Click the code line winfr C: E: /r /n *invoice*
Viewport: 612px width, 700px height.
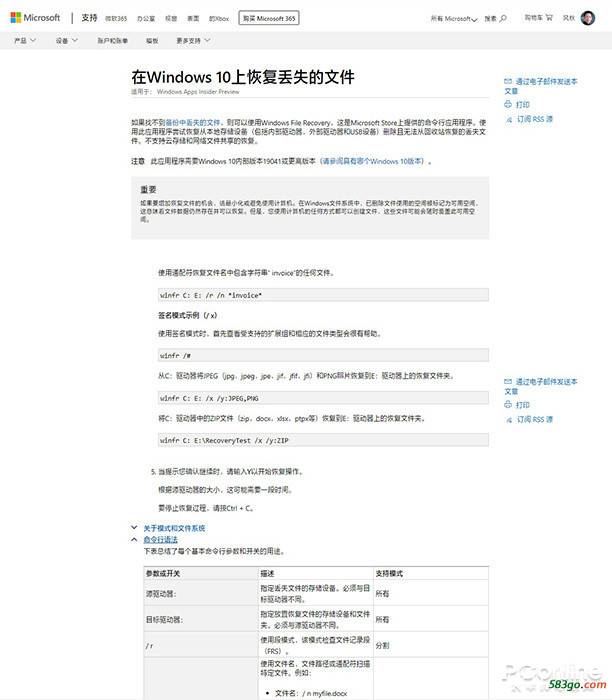[323, 295]
